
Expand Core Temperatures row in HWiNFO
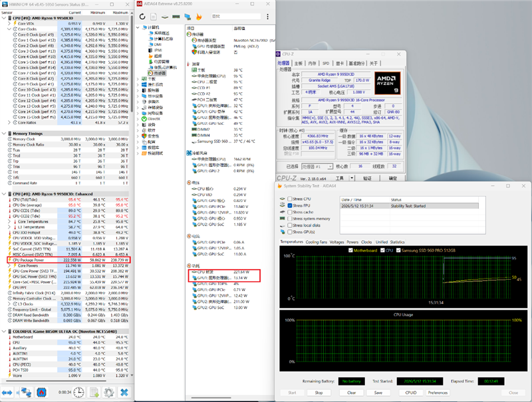(9, 222)
